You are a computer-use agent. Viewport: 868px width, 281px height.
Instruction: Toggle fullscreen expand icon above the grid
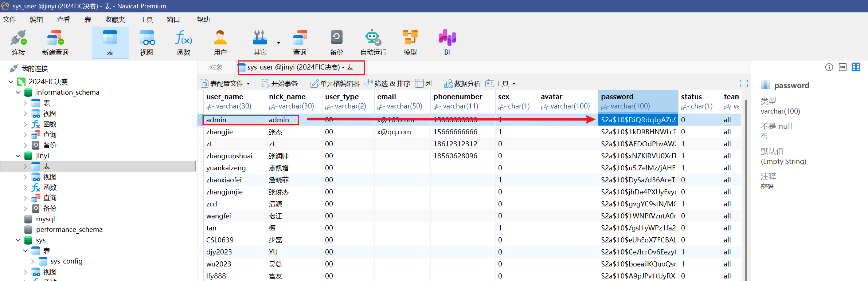744,83
